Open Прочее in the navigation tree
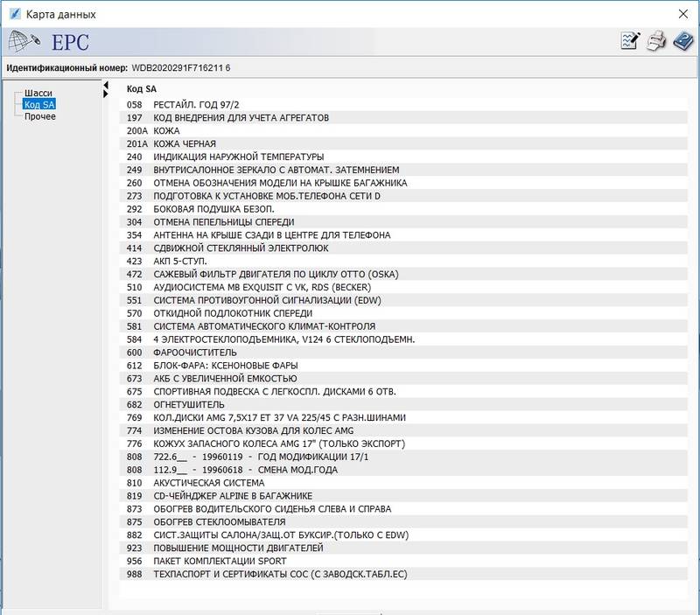 (x=40, y=116)
